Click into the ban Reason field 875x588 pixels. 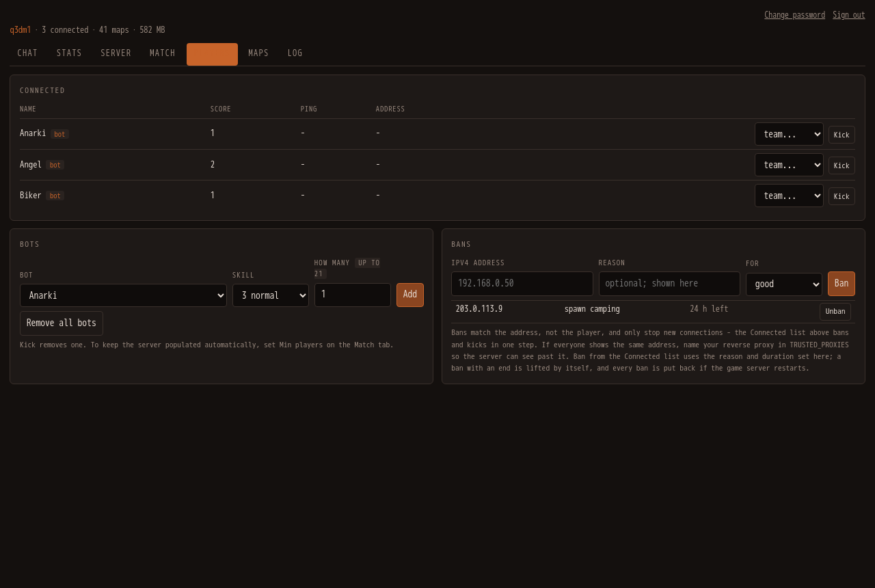coord(669,284)
